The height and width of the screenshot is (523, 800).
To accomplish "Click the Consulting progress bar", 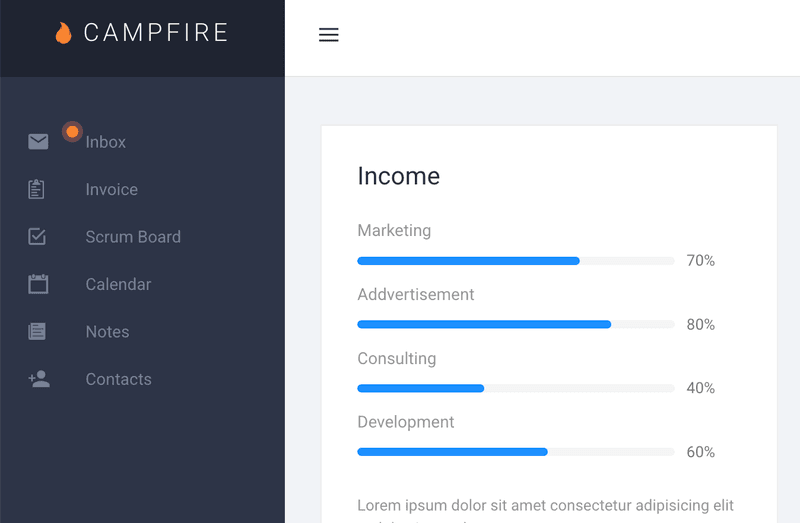I will coord(515,388).
